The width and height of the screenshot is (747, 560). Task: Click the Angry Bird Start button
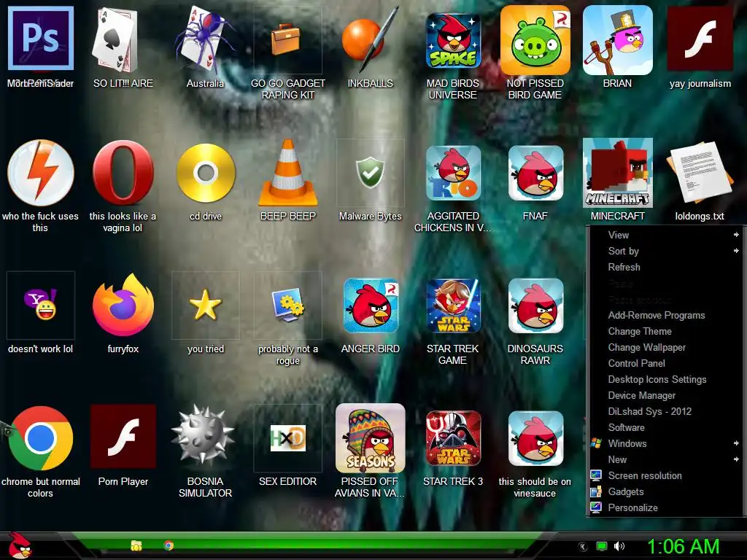pos(20,545)
